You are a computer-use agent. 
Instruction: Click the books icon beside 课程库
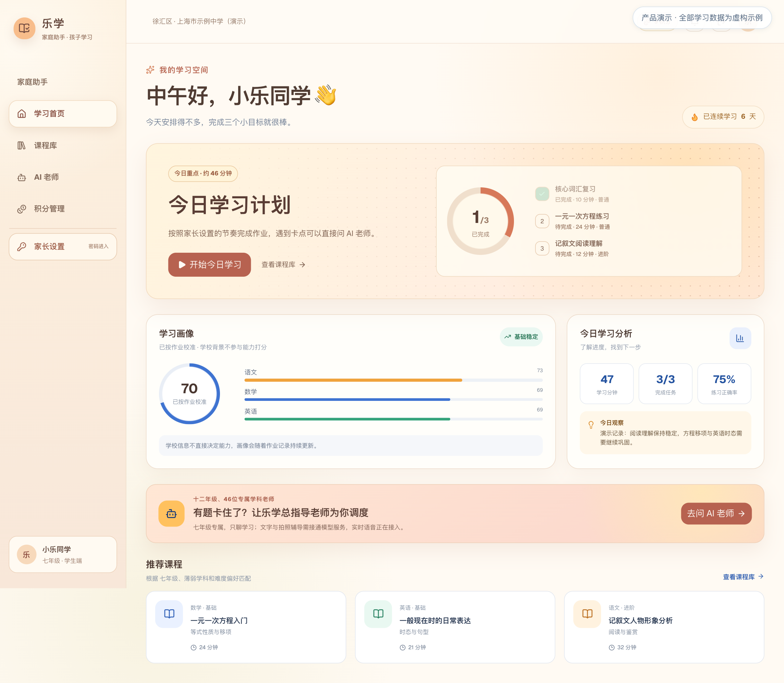click(x=22, y=145)
